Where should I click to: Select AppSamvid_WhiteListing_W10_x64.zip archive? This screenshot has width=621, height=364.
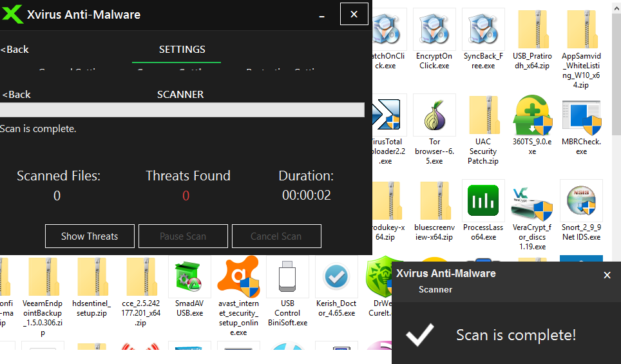[x=582, y=29]
